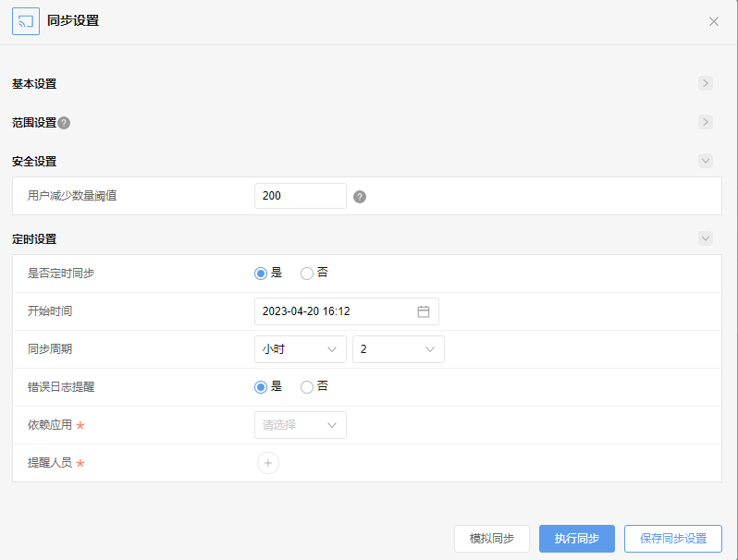Image resolution: width=738 pixels, height=560 pixels.
Task: Collapse the 定时设置 section
Action: [706, 238]
